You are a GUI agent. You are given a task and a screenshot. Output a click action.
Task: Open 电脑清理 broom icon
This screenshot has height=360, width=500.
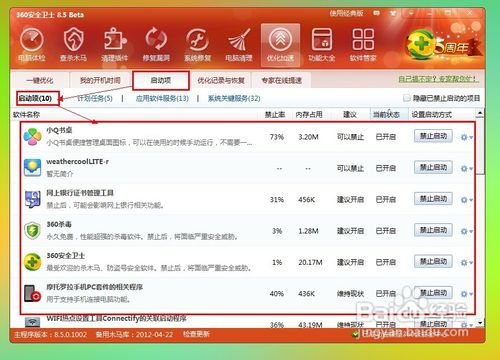coord(239,44)
